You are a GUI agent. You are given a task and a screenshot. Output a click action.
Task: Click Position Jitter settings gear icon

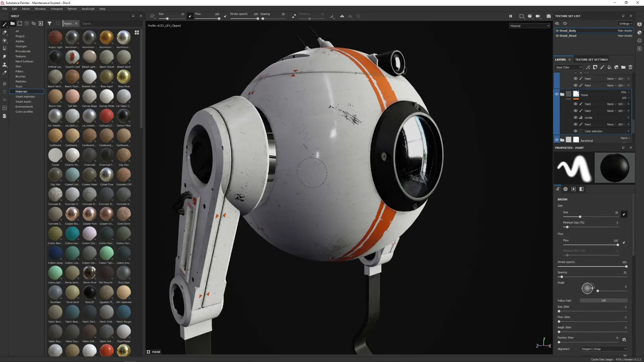tap(624, 340)
